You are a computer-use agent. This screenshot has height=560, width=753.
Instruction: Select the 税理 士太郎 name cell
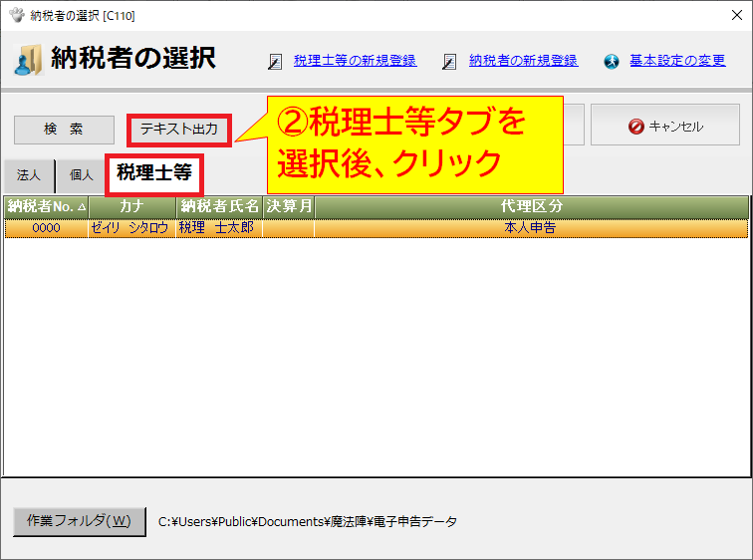click(219, 227)
